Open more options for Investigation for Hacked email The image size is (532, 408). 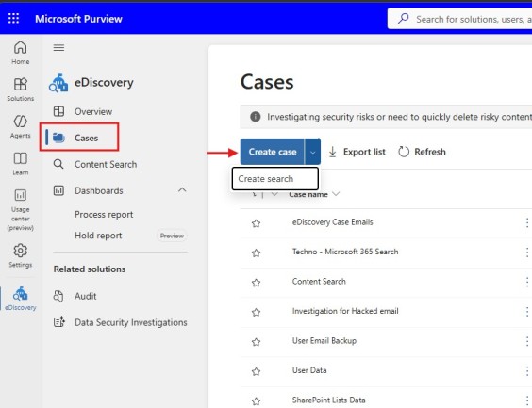[527, 312]
